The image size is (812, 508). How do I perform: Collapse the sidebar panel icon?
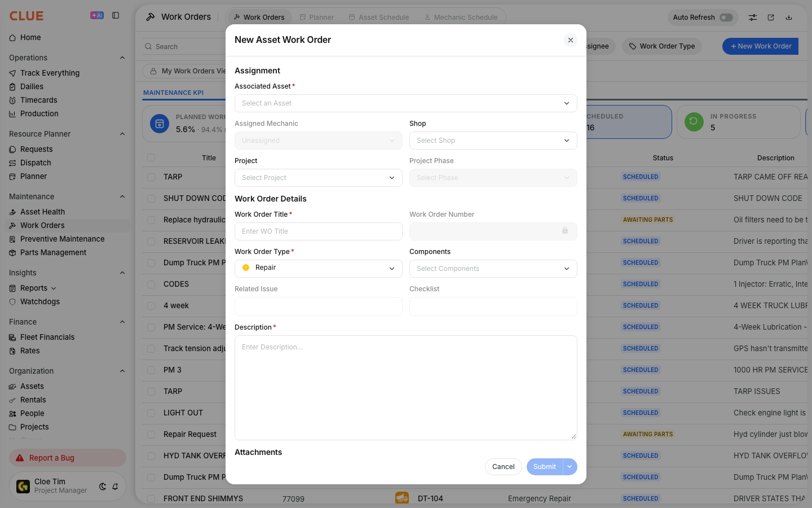click(116, 15)
